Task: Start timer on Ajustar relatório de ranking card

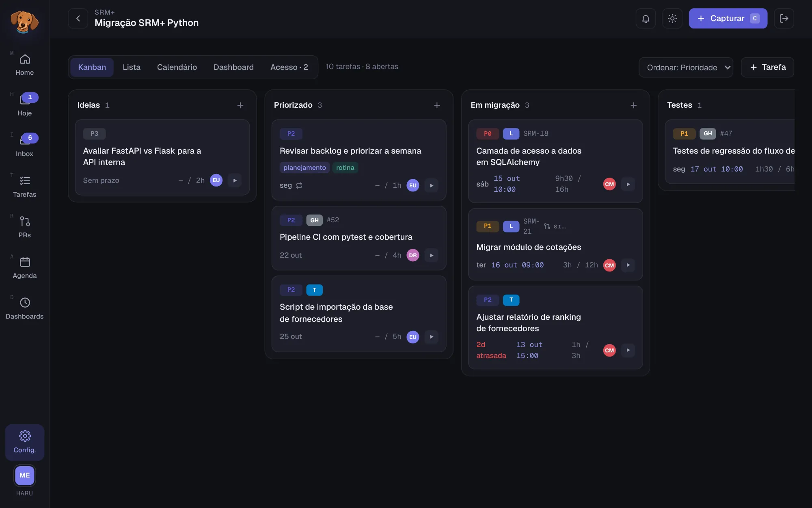Action: (628, 350)
